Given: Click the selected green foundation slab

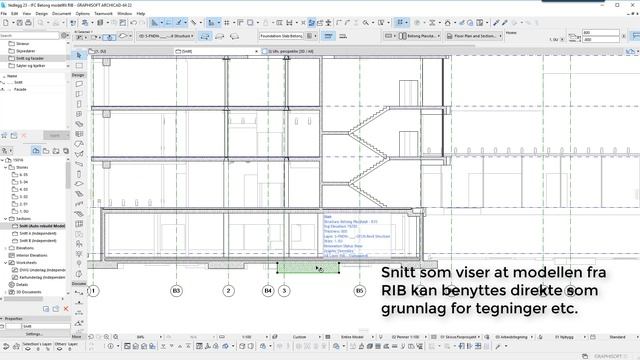Looking at the screenshot, I should tap(308, 268).
